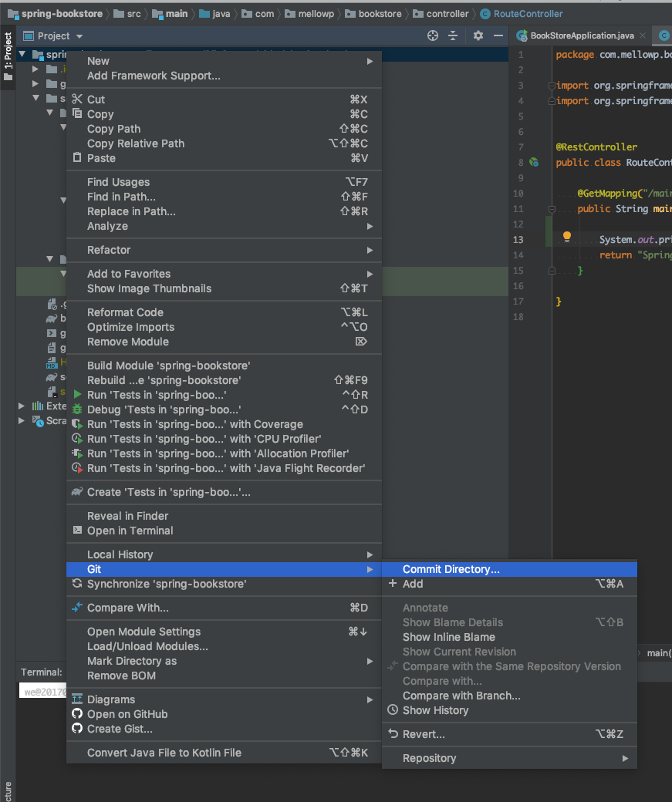Choose Show Inline Blame
672x802 pixels.
[x=449, y=637]
